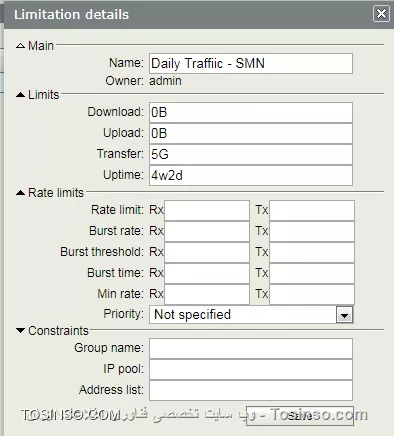
Task: Click the Burst rate Tx field
Action: click(312, 231)
